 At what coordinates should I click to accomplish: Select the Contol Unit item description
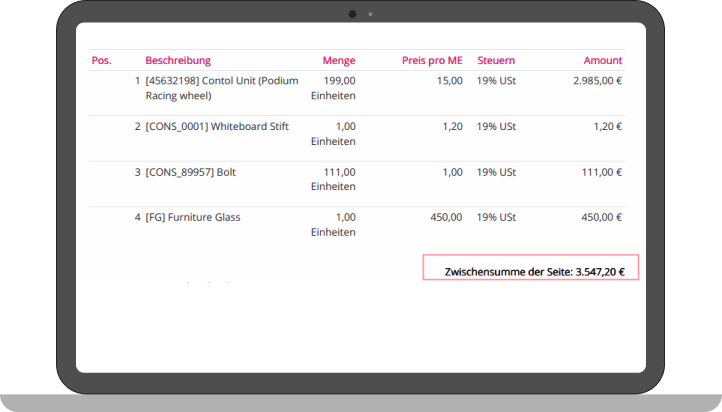tap(221, 89)
